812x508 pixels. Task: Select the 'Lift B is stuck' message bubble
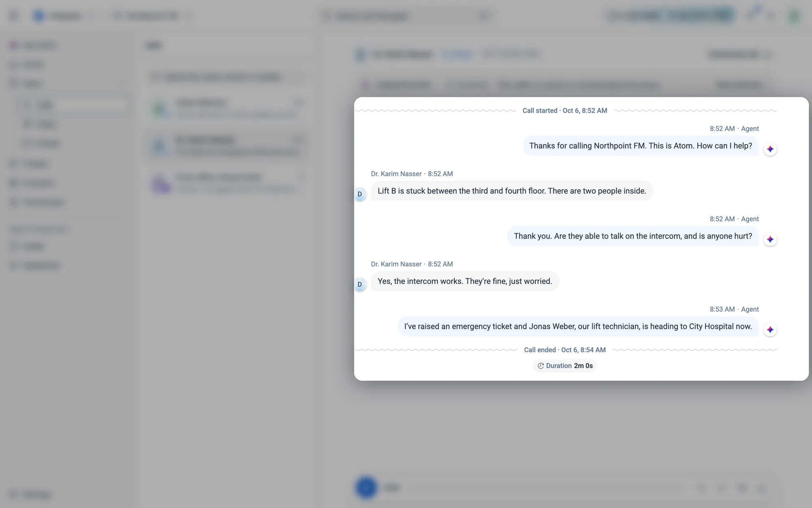pyautogui.click(x=512, y=191)
